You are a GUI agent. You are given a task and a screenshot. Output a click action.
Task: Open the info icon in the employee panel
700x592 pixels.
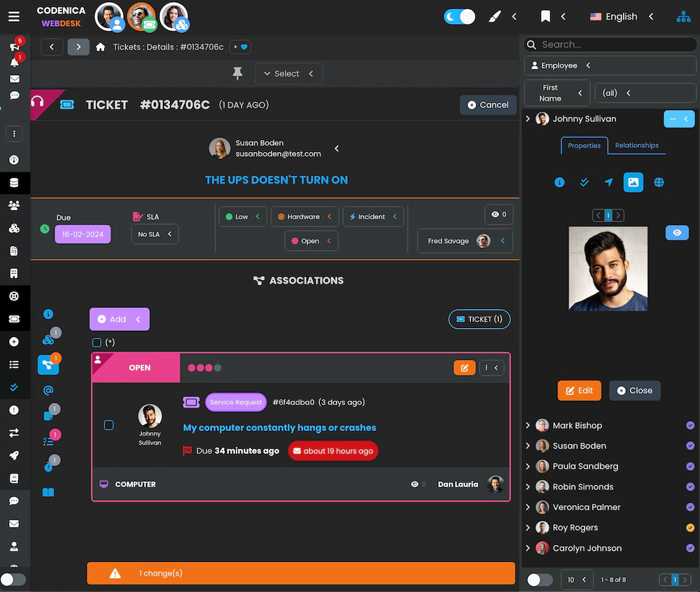coord(559,182)
